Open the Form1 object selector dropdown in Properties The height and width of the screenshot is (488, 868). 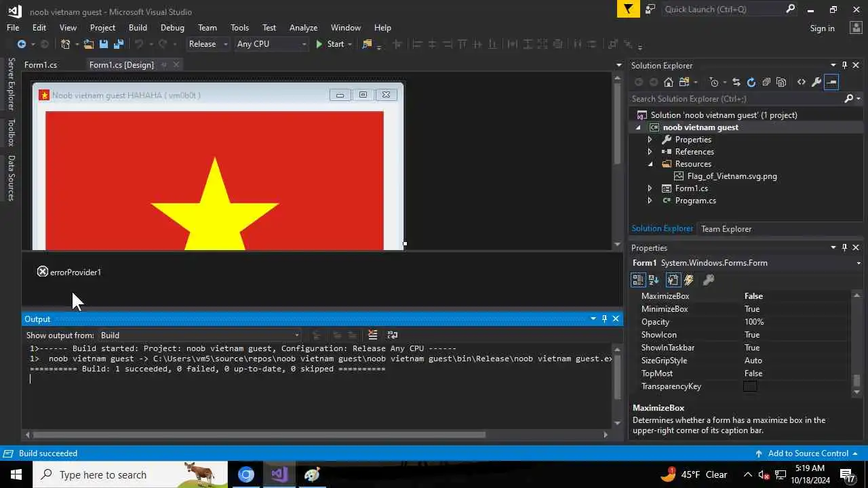click(859, 263)
